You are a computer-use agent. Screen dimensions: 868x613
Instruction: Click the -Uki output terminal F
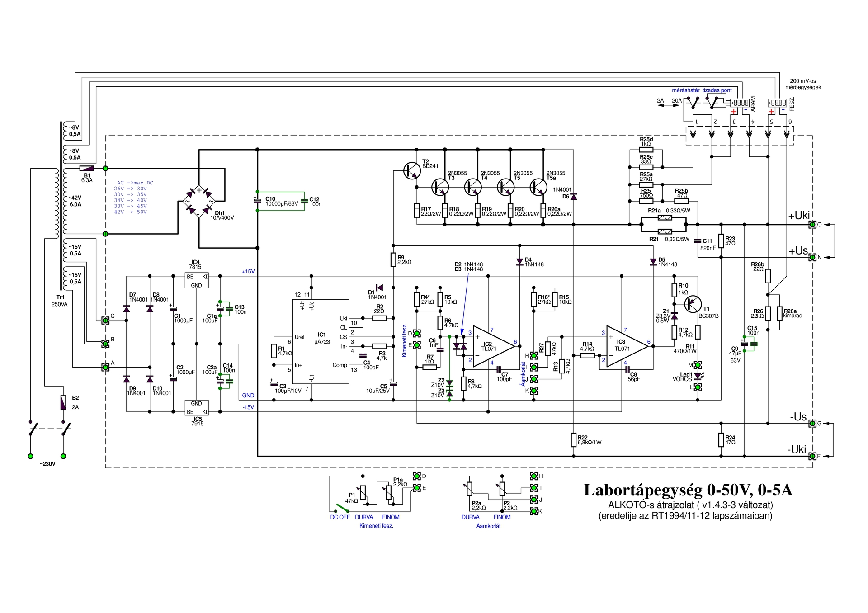point(812,456)
